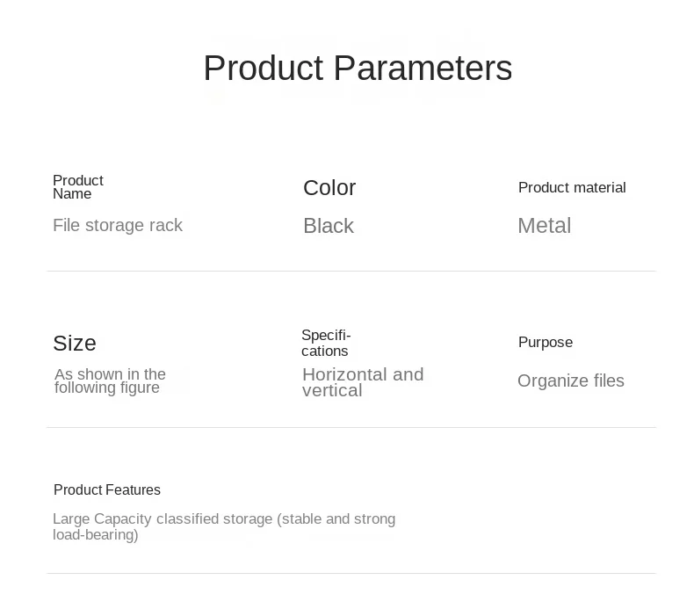Click the Size label
The image size is (694, 616).
(74, 343)
